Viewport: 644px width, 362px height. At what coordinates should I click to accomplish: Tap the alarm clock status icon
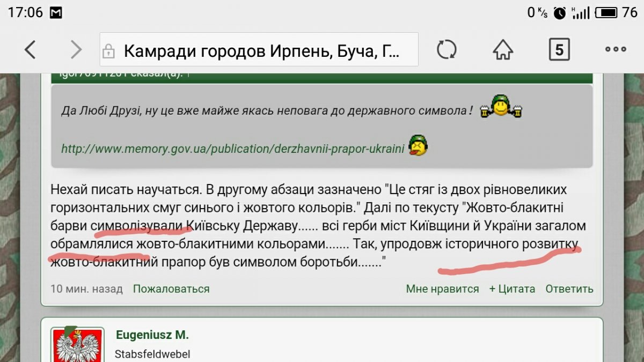(x=560, y=12)
